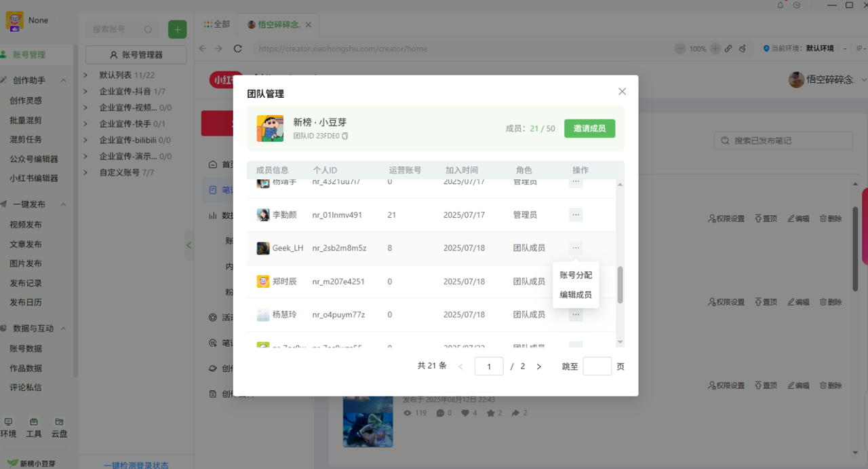Click the 邀请成员 button

[x=589, y=128]
